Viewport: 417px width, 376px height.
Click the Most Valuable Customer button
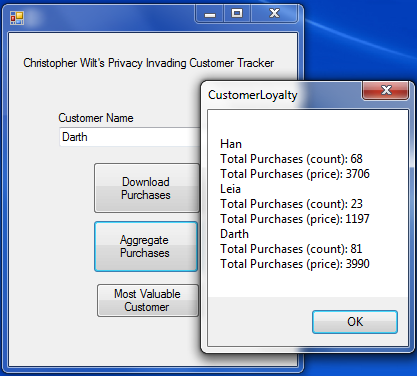pyautogui.click(x=148, y=300)
